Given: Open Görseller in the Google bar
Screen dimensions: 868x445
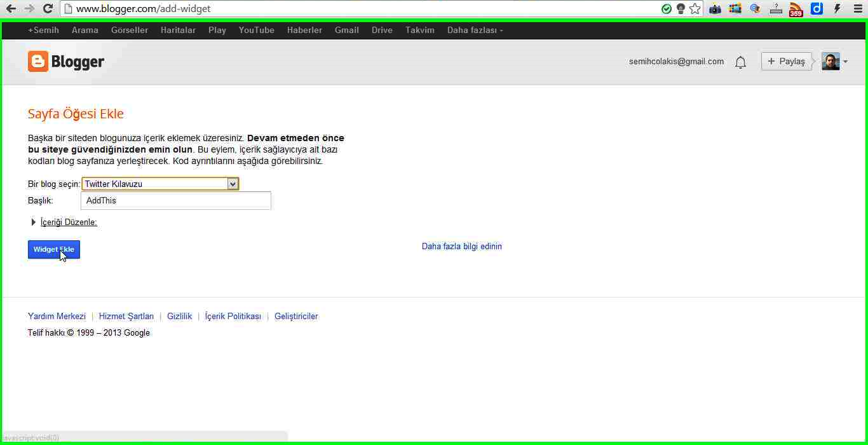Looking at the screenshot, I should [130, 30].
